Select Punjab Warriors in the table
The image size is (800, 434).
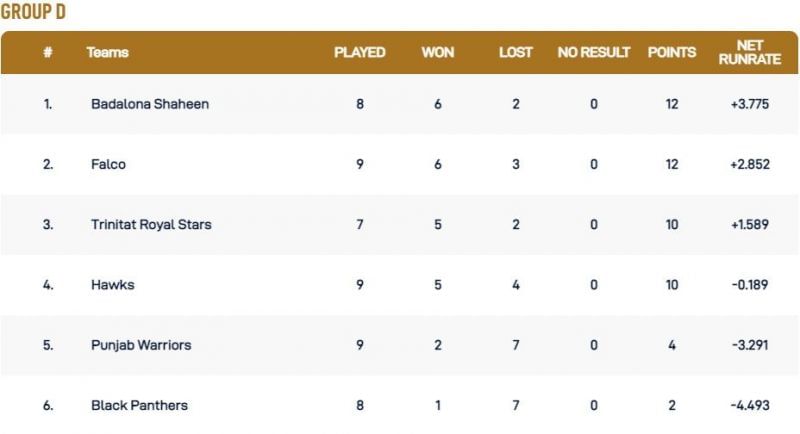(141, 345)
